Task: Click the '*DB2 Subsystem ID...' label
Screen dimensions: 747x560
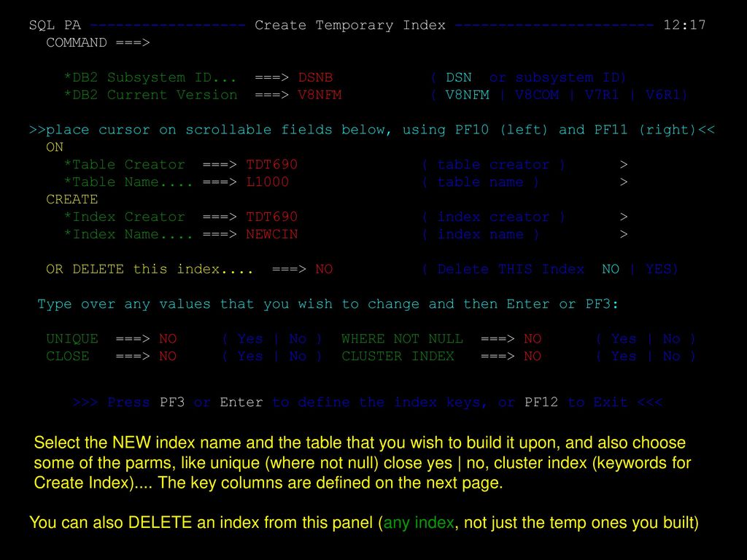Action: point(150,77)
